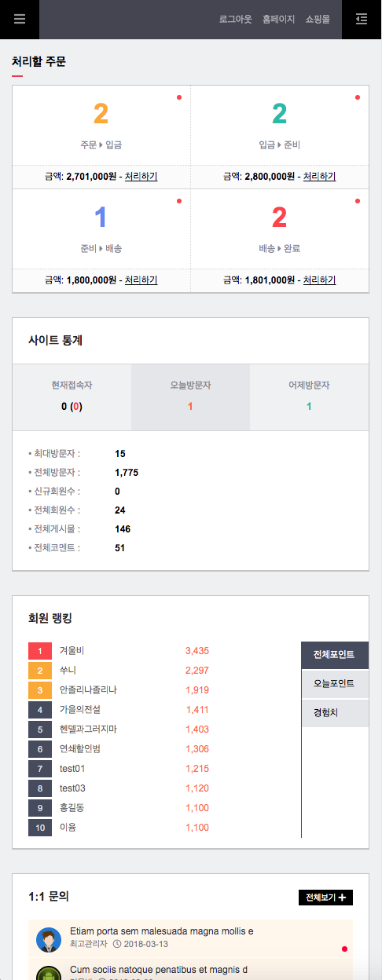This screenshot has height=980, width=382.
Task: Click red dot on 배송 완료 card
Action: 358,201
